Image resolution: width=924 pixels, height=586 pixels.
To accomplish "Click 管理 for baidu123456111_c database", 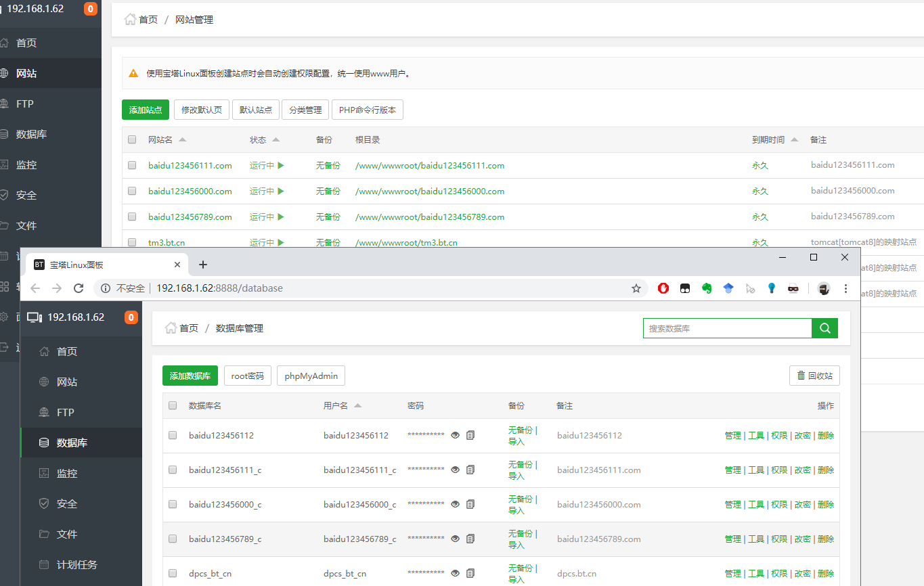I will point(733,470).
